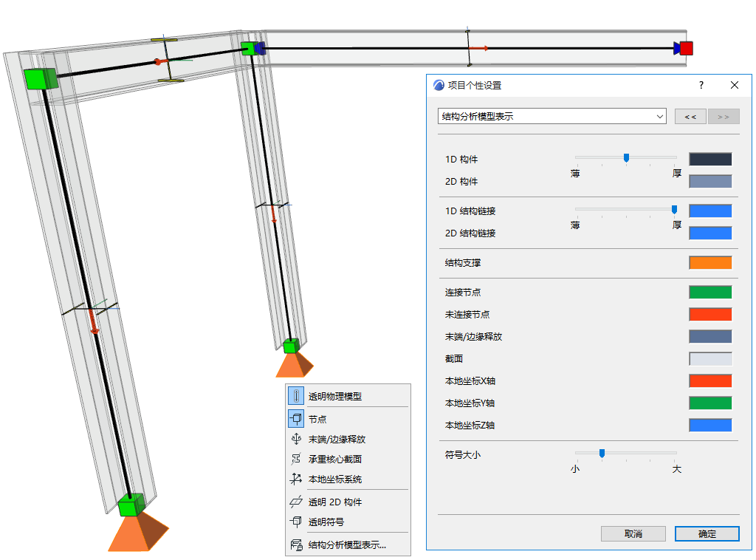Click the 符号大小 label
The height and width of the screenshot is (560, 756).
click(x=463, y=455)
